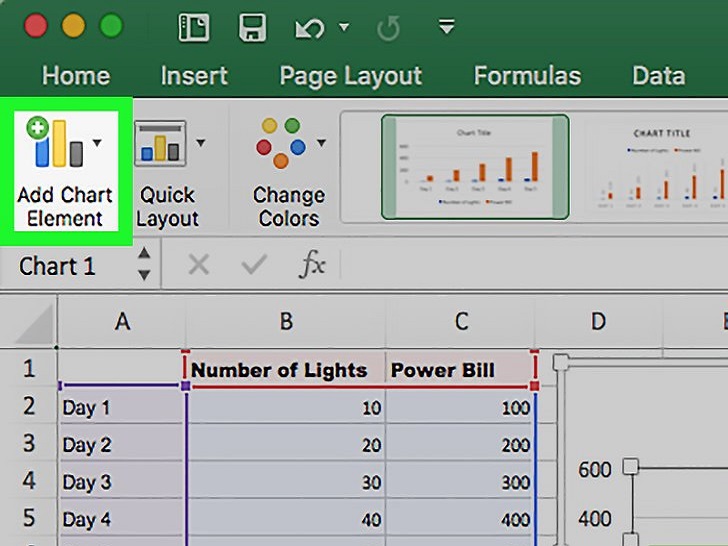Click cell containing 300

tap(460, 481)
